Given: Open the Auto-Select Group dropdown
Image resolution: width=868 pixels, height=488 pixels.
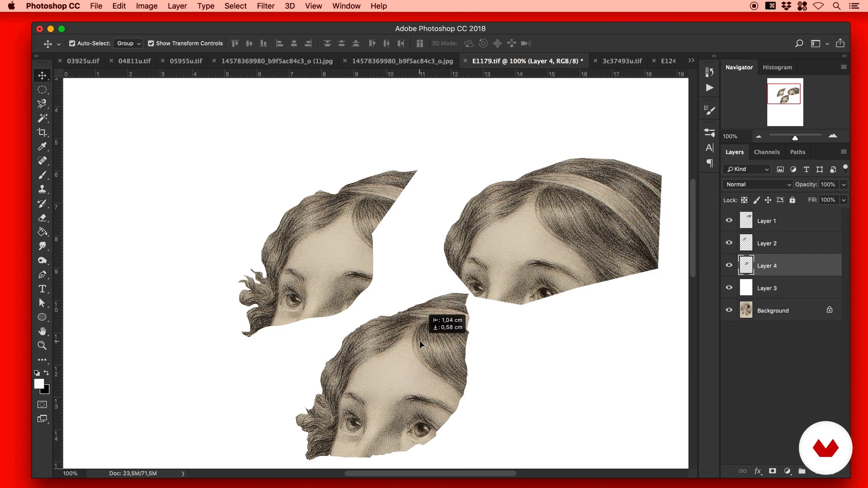Looking at the screenshot, I should [x=128, y=43].
